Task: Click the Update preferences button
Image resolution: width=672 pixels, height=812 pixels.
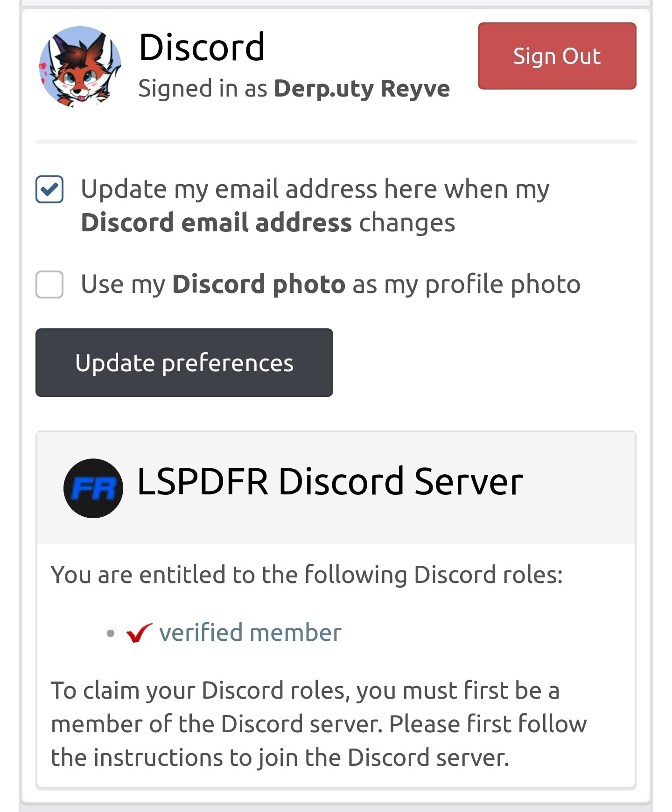Action: pyautogui.click(x=184, y=363)
